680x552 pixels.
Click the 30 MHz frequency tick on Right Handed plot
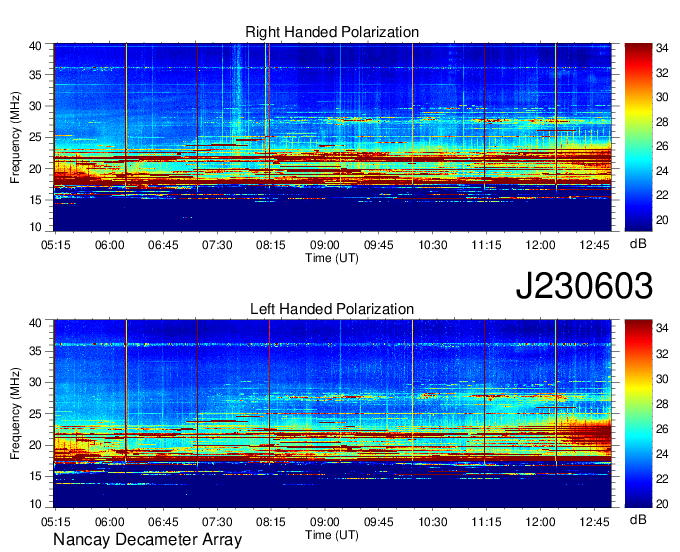pyautogui.click(x=36, y=106)
